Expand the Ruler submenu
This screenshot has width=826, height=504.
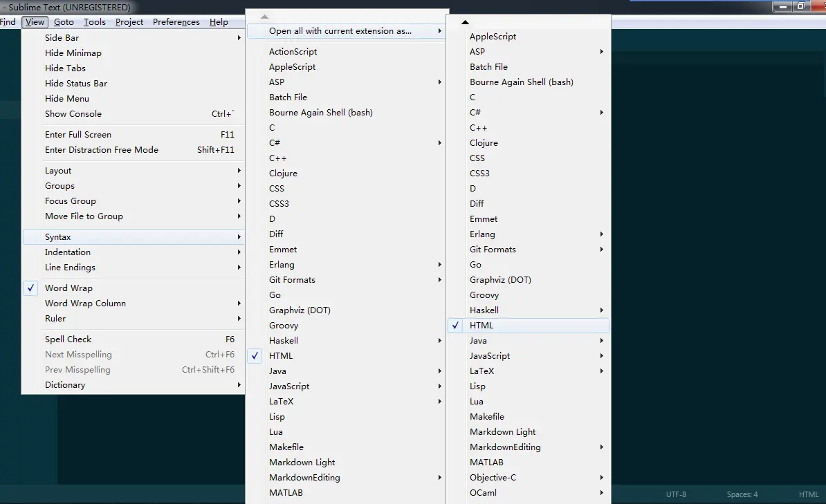[x=134, y=319]
